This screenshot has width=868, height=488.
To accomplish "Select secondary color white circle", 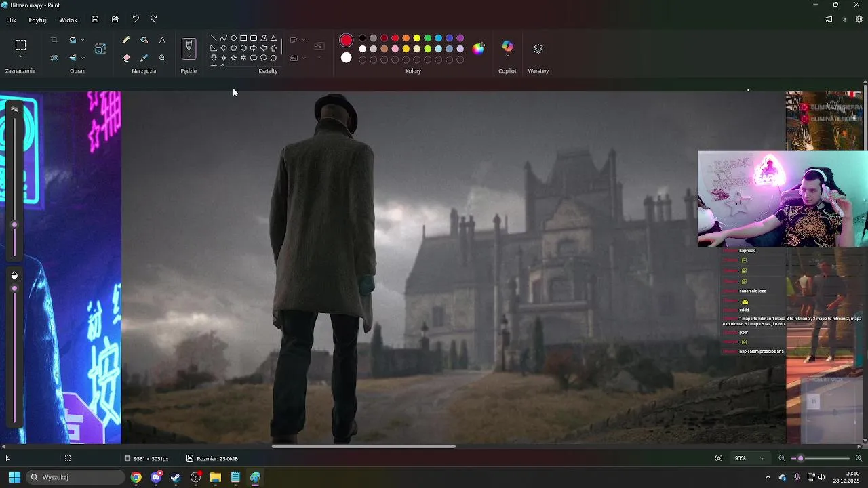I will (x=347, y=58).
